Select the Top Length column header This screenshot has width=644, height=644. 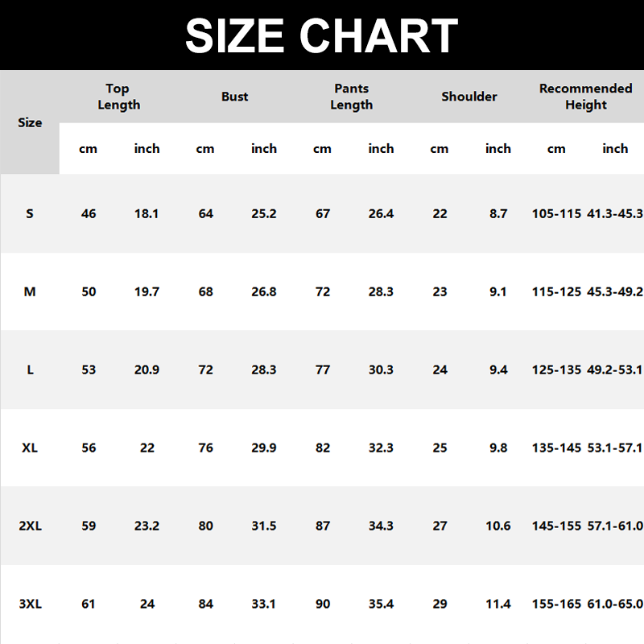point(118,97)
